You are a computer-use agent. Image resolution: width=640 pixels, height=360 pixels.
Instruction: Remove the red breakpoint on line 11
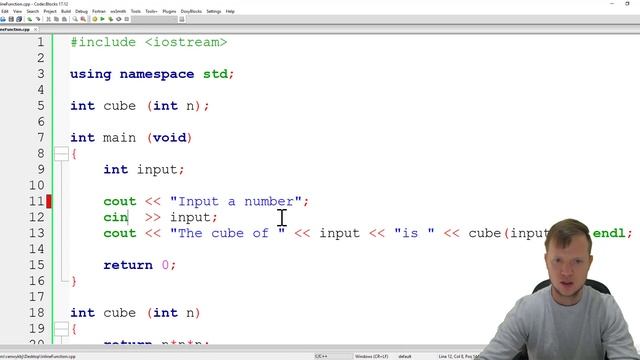(x=49, y=201)
